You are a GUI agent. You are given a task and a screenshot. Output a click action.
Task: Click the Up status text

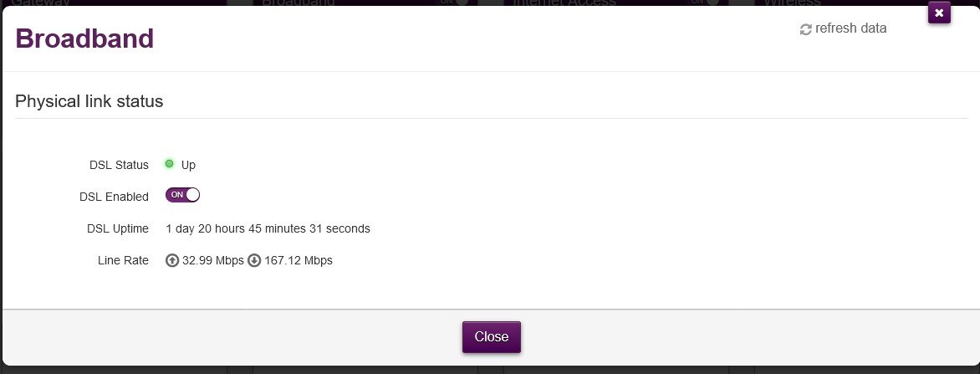coord(188,165)
